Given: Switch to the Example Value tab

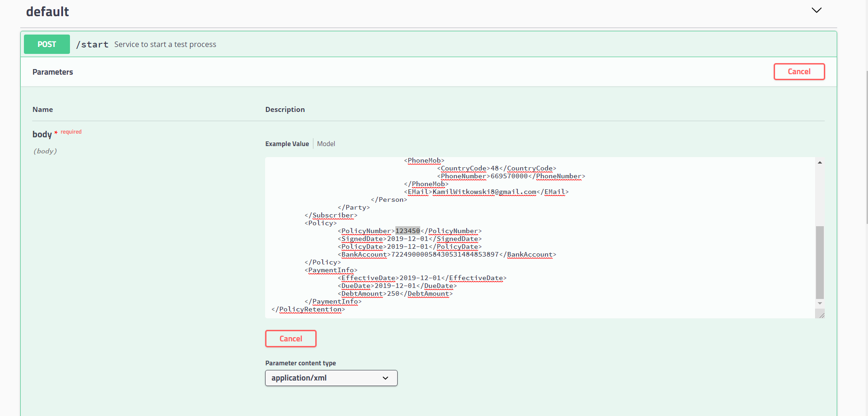Looking at the screenshot, I should 287,144.
